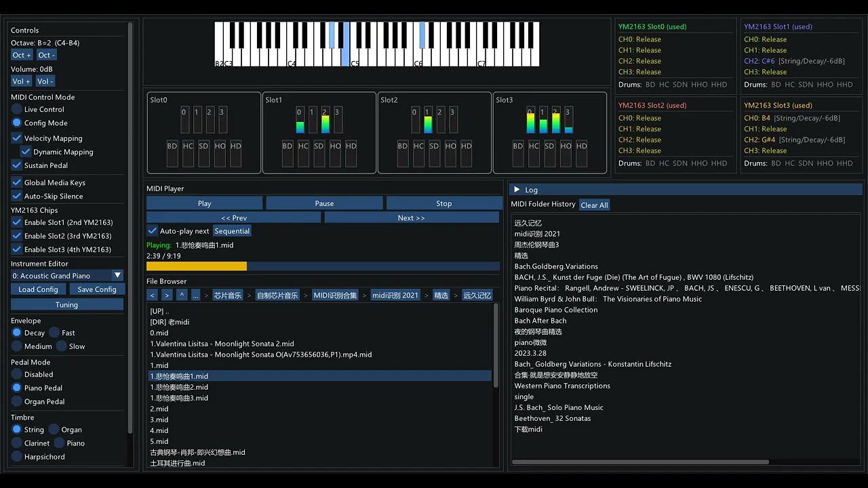Screen dimensions: 868x488
Task: Decrease volume with Vol - button
Action: [x=45, y=81]
